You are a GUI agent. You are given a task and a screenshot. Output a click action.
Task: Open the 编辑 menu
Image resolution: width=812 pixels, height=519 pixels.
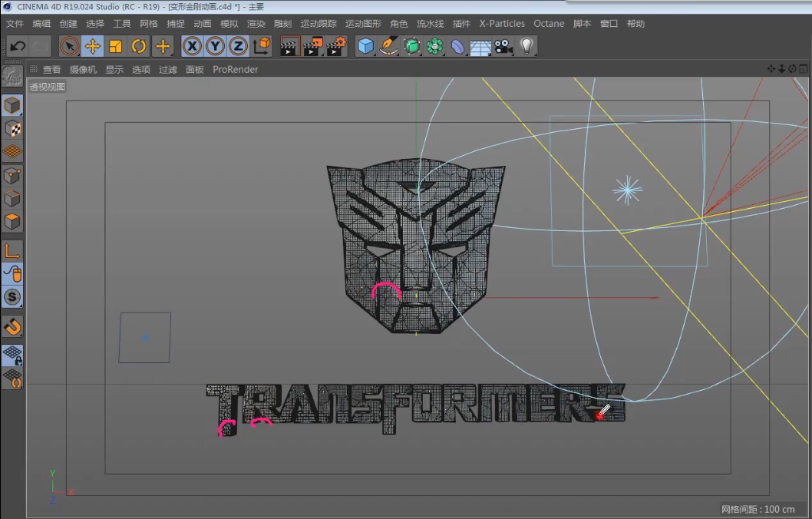[41, 24]
